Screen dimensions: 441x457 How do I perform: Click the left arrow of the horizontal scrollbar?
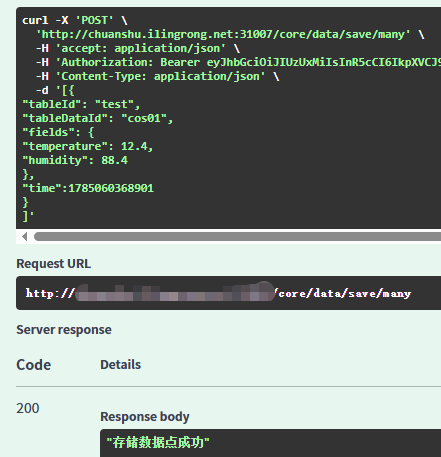pyautogui.click(x=24, y=237)
